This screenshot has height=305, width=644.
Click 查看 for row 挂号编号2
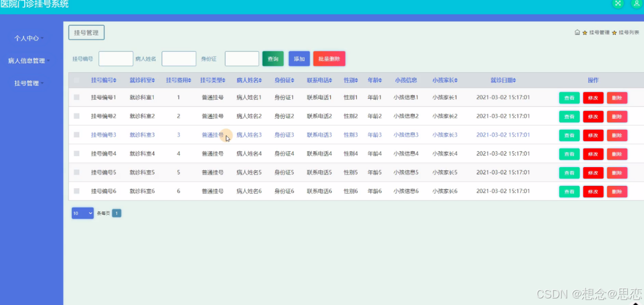pos(569,117)
